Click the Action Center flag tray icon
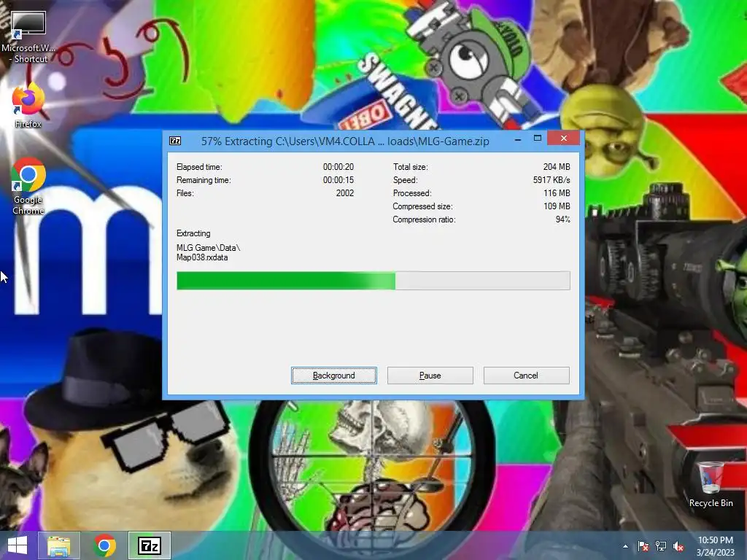Screen dimensions: 747x560 point(643,546)
